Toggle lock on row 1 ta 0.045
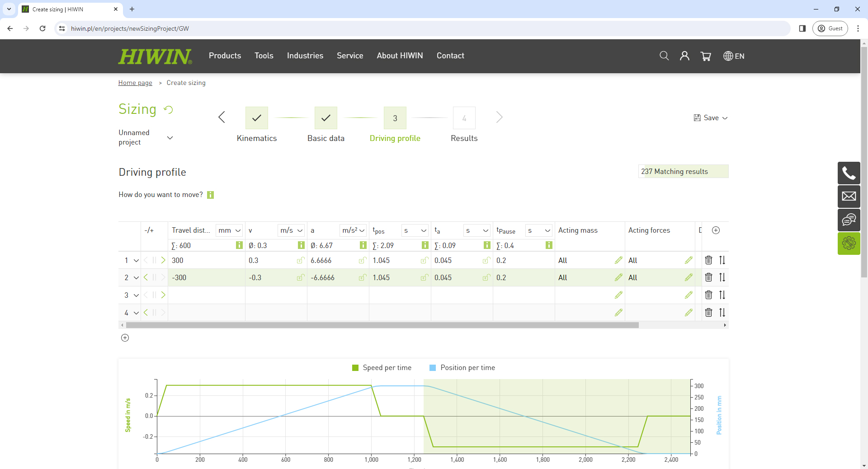Image resolution: width=868 pixels, height=469 pixels. click(x=486, y=260)
